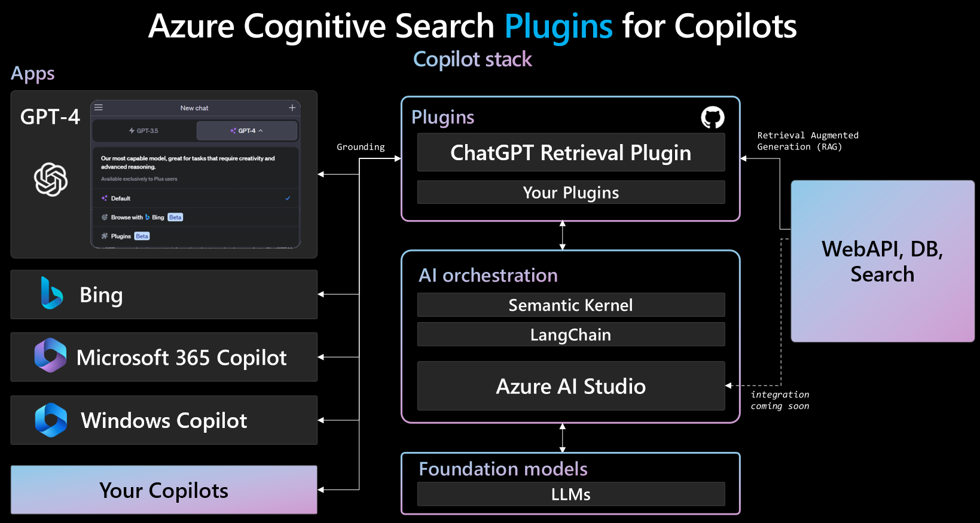980x523 pixels.
Task: Click the Your Copilots gradient box
Action: [x=164, y=490]
